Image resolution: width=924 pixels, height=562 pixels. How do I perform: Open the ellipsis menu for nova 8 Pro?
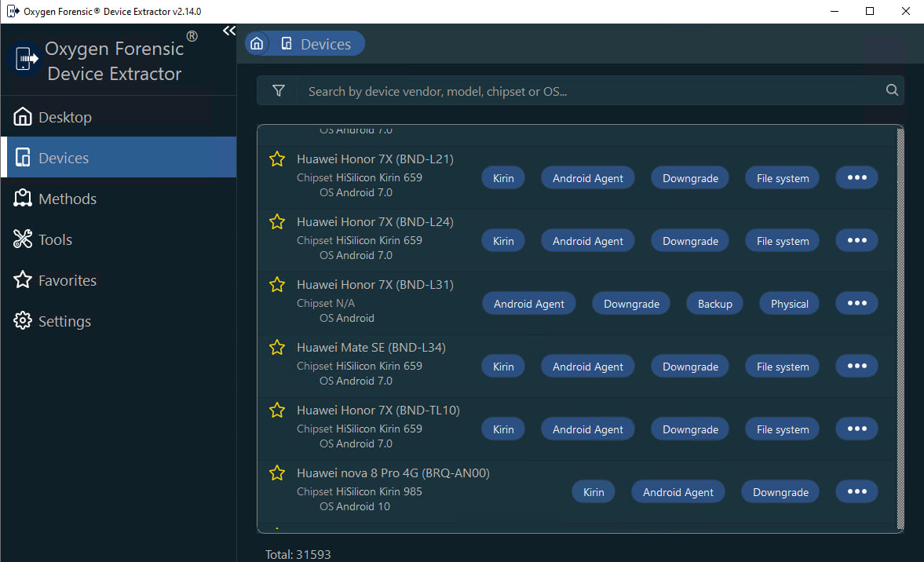click(856, 492)
